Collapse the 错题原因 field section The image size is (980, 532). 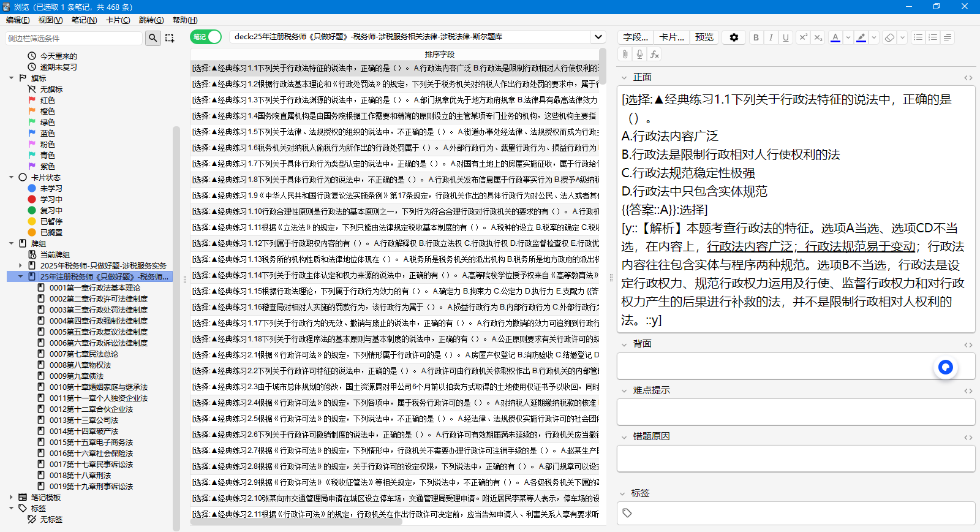coord(624,437)
